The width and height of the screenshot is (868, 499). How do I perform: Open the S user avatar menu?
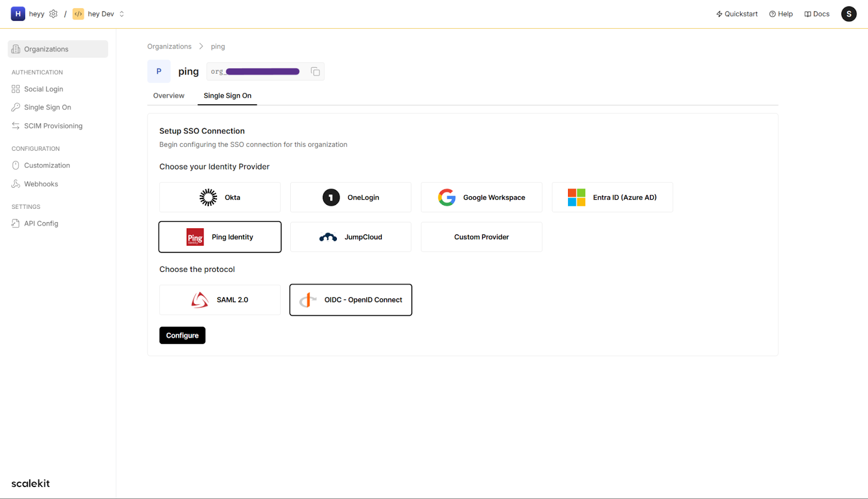pyautogui.click(x=848, y=14)
